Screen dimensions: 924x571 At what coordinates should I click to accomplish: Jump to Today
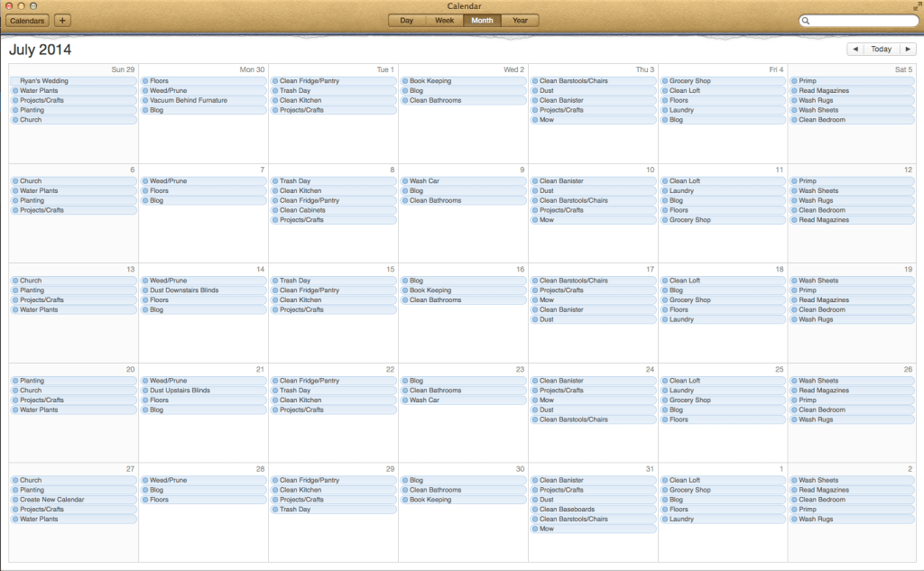click(882, 50)
